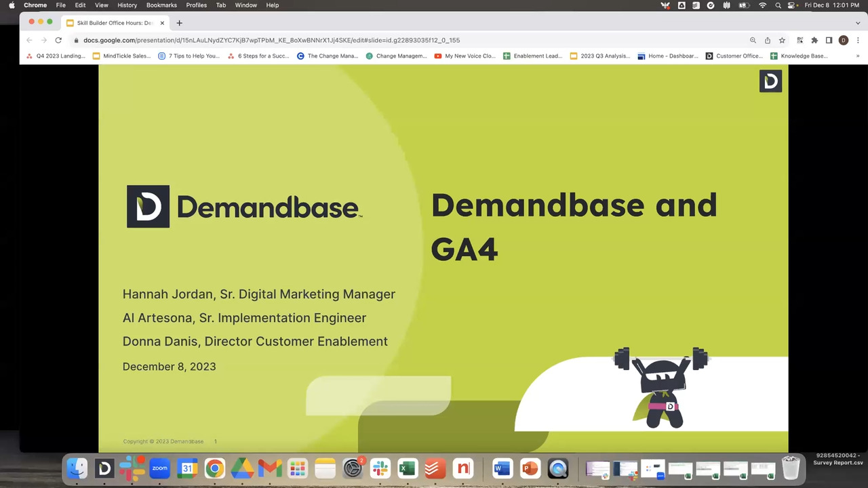This screenshot has width=868, height=488.
Task: Open the File menu
Action: tap(61, 5)
